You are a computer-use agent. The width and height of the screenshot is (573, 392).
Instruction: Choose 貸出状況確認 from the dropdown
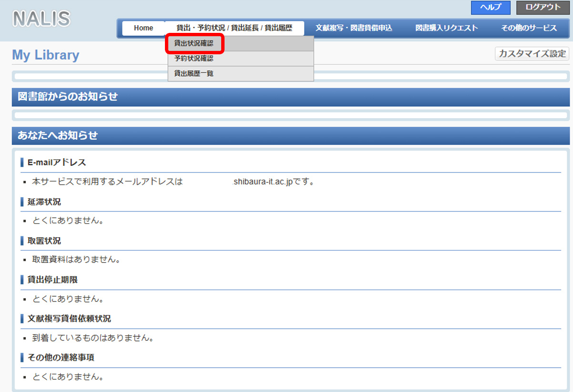(x=194, y=43)
